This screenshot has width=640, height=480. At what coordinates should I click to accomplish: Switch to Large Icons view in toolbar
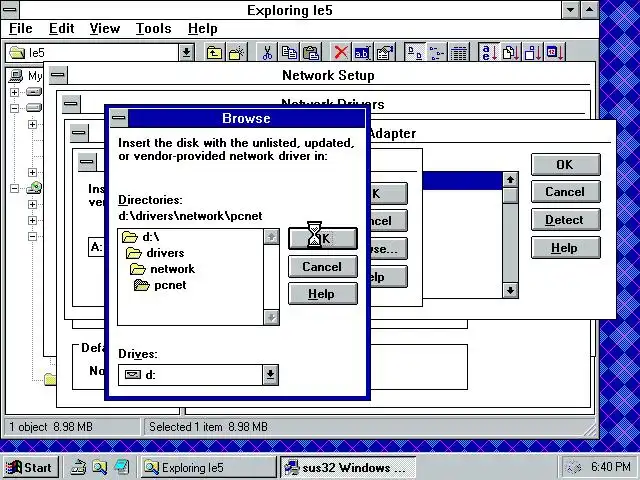click(x=415, y=53)
